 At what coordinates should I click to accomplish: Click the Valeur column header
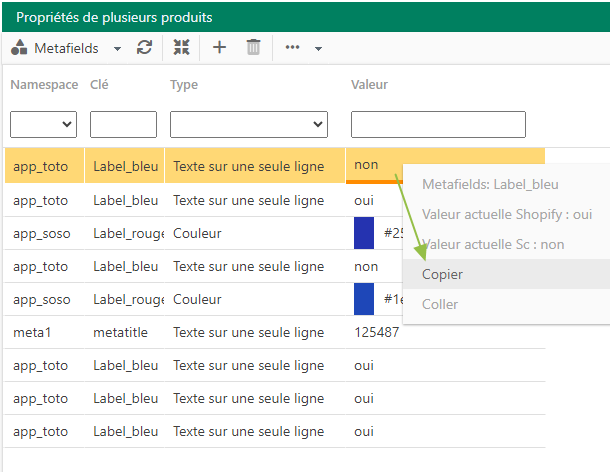tap(369, 84)
